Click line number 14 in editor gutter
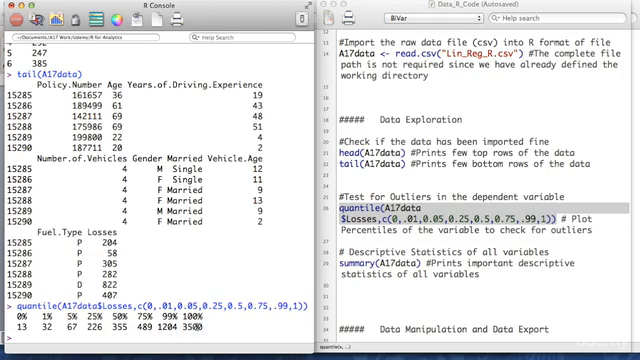Image resolution: width=640 pixels, height=360 pixels. click(x=326, y=54)
